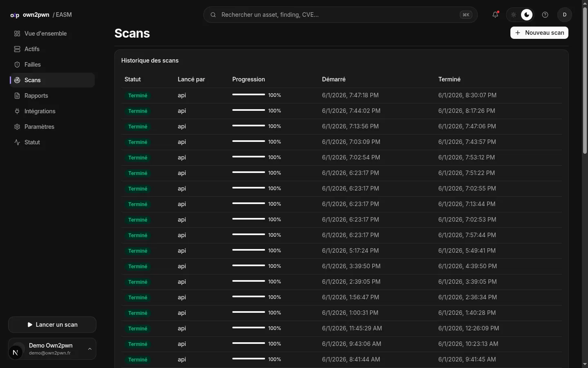Click the Scans radar icon in sidebar
The image size is (588, 368).
(x=17, y=80)
